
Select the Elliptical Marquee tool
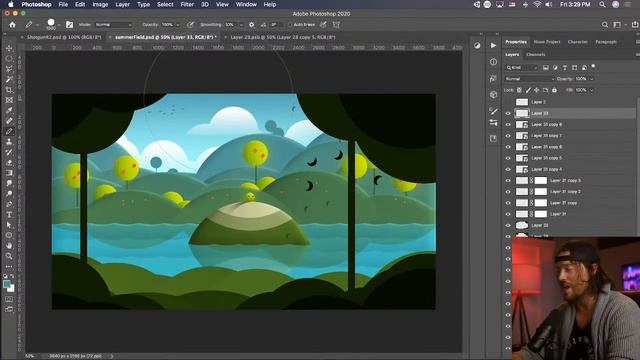9,58
